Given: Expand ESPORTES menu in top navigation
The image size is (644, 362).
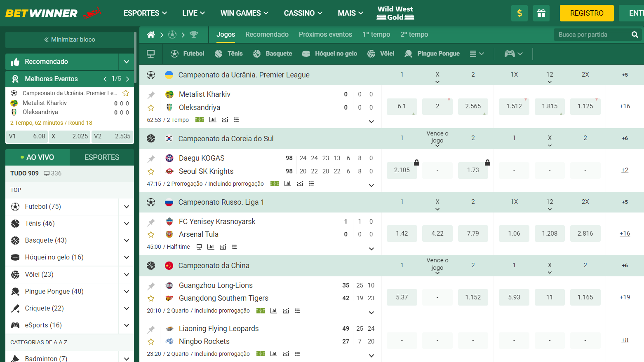Looking at the screenshot, I should pyautogui.click(x=145, y=13).
